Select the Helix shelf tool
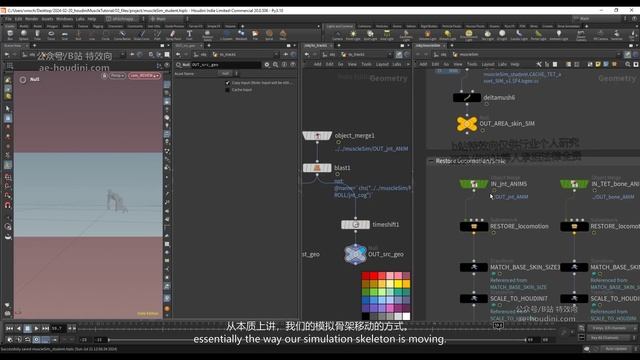Screen dimensions: 640x360 point(283,35)
